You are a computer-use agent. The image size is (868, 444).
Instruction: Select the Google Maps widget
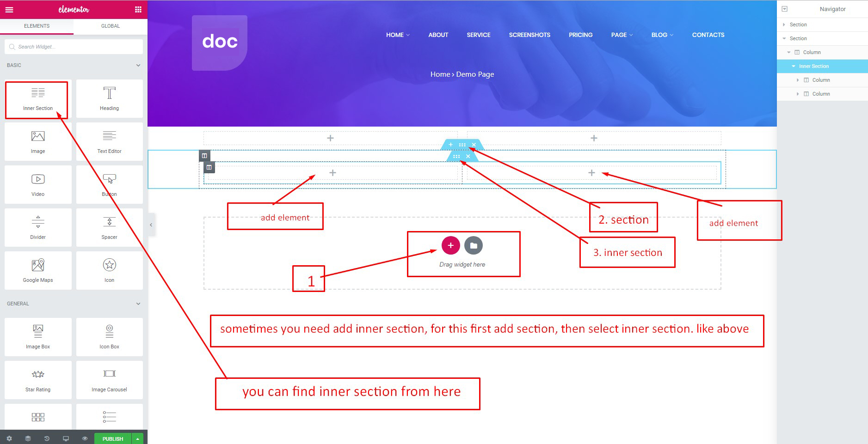[38, 271]
